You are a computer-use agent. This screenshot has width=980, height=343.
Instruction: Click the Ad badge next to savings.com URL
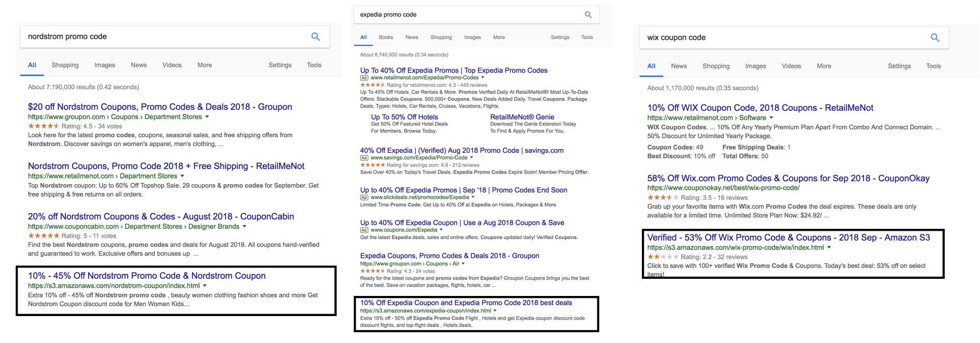pos(364,158)
